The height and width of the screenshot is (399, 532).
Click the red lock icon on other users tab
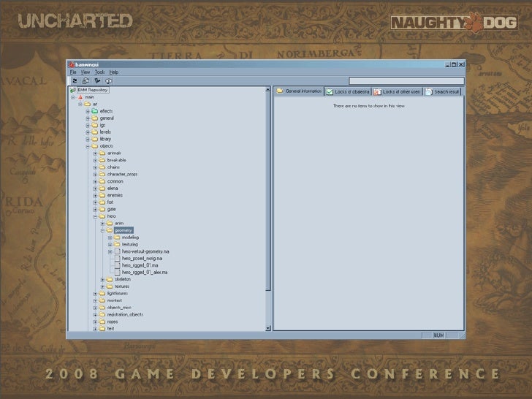click(x=377, y=92)
